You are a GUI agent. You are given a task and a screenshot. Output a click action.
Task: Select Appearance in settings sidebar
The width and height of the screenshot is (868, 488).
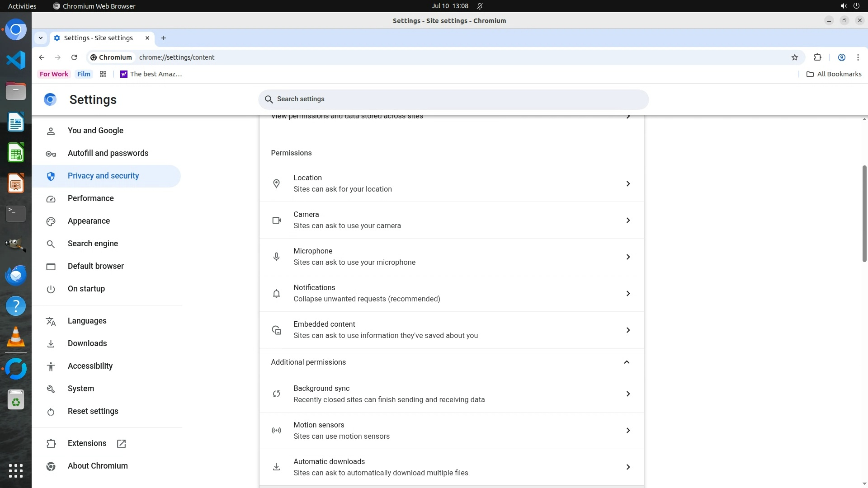click(x=89, y=221)
